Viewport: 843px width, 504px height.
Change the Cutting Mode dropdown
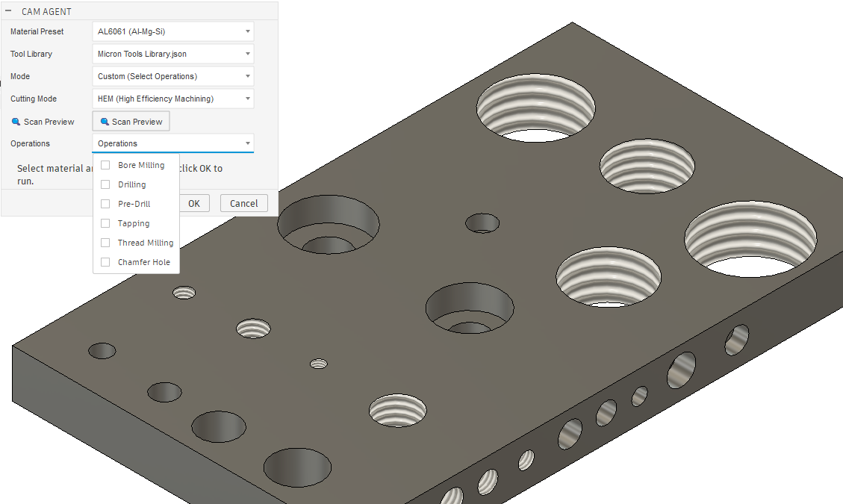(173, 99)
